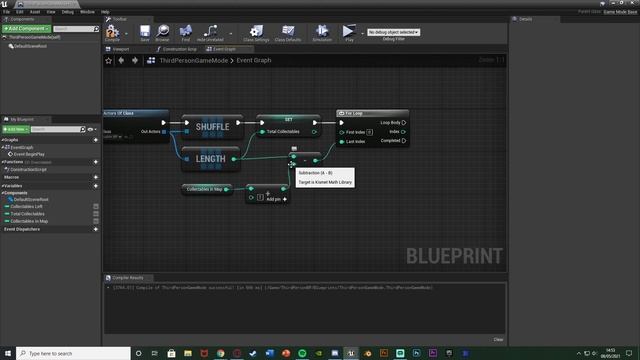Select the LENGTH node in graph
This screenshot has height=360, width=640.
pyautogui.click(x=211, y=159)
